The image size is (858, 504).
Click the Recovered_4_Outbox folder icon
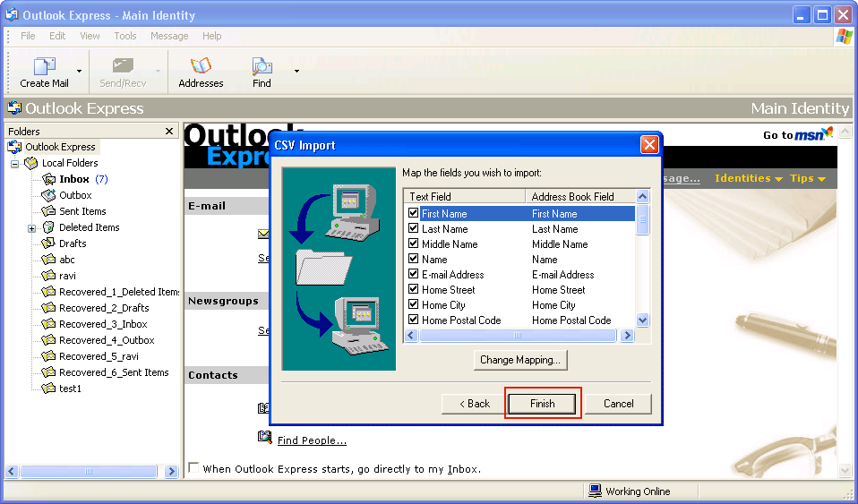[48, 340]
